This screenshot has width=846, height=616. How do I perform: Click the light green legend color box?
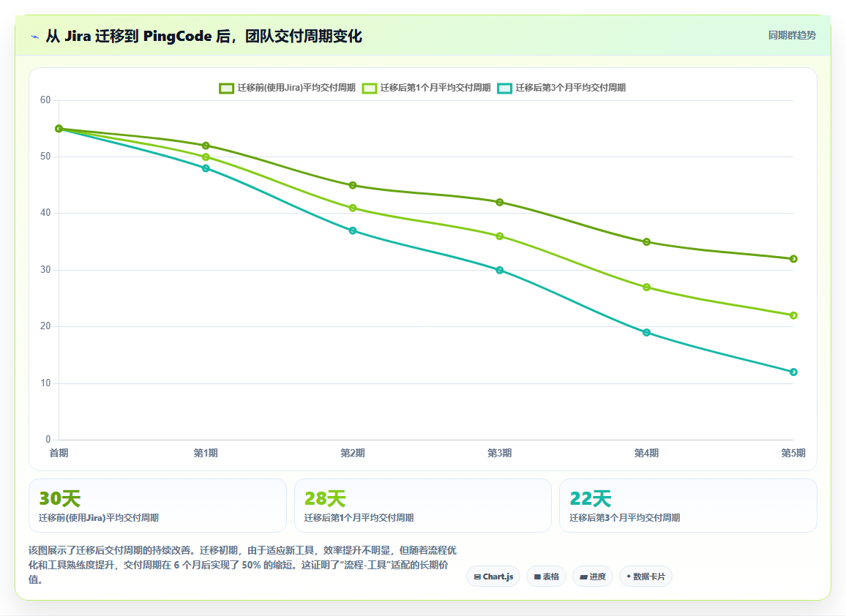click(x=370, y=89)
